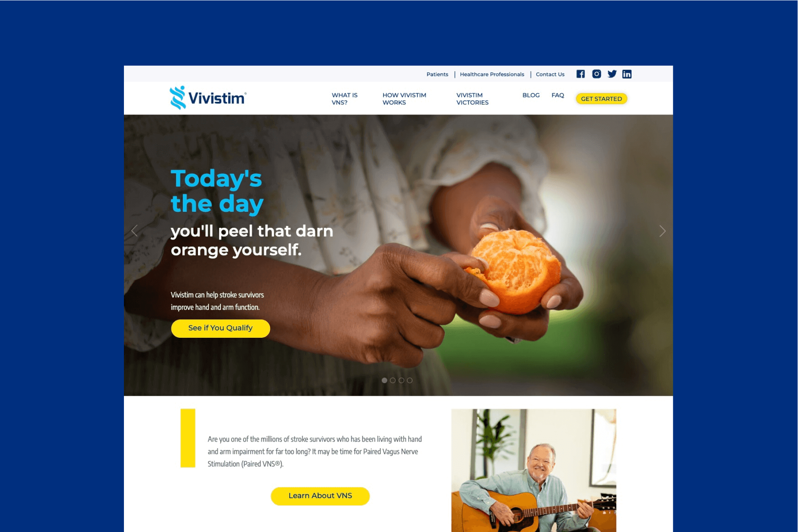This screenshot has width=798, height=532.
Task: Click the GET STARTED button
Action: [602, 99]
